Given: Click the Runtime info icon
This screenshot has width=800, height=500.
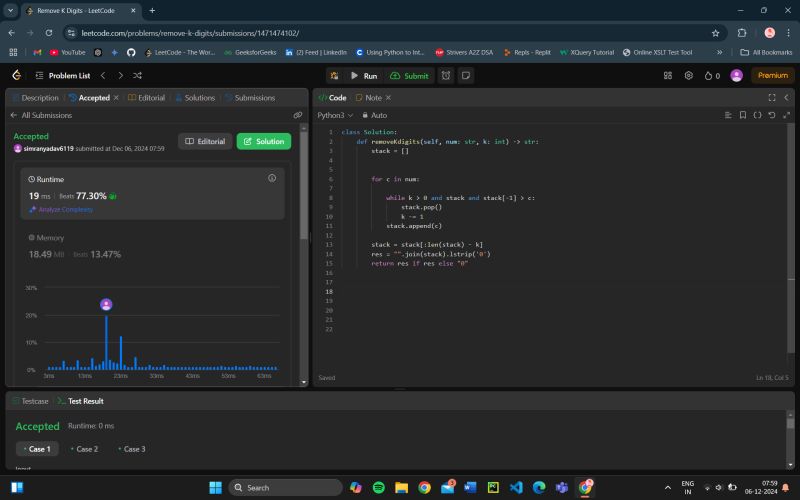Looking at the screenshot, I should (x=272, y=178).
